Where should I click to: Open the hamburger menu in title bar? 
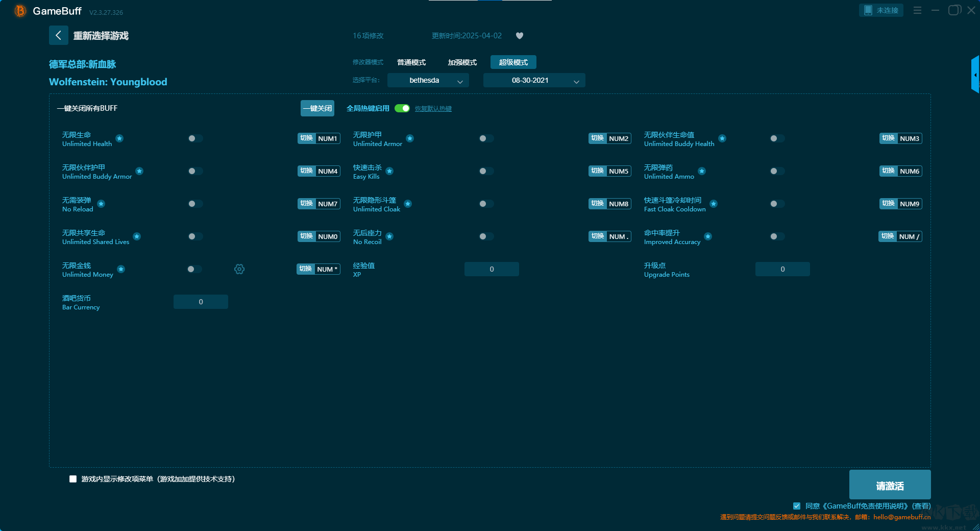[x=917, y=10]
